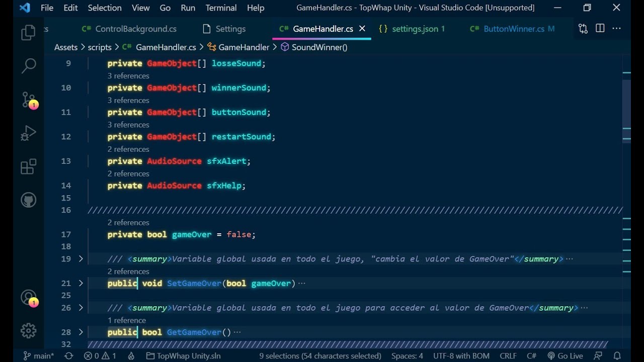This screenshot has width=644, height=362.
Task: Click GameHandler class in the breadcrumb
Action: click(238, 47)
